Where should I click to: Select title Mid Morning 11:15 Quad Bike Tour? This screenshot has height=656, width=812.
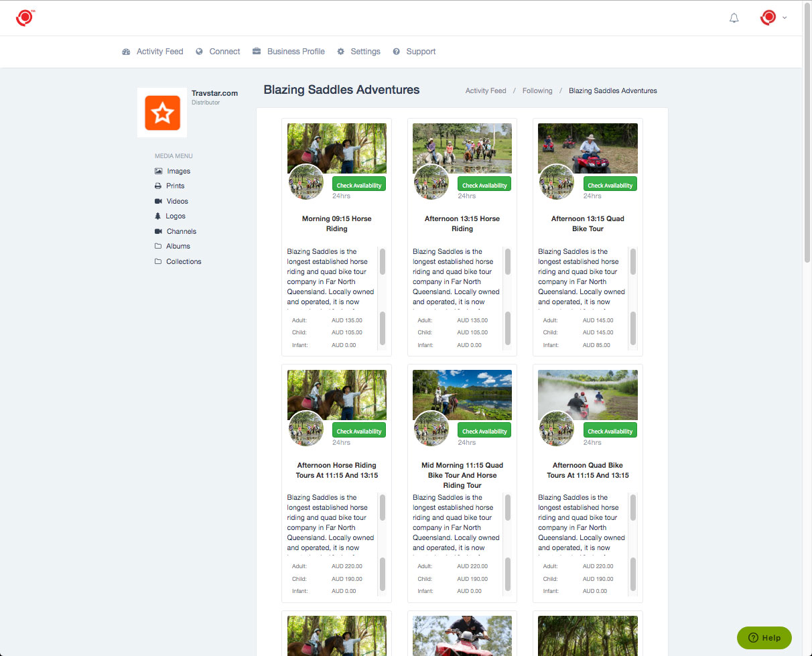click(x=462, y=475)
